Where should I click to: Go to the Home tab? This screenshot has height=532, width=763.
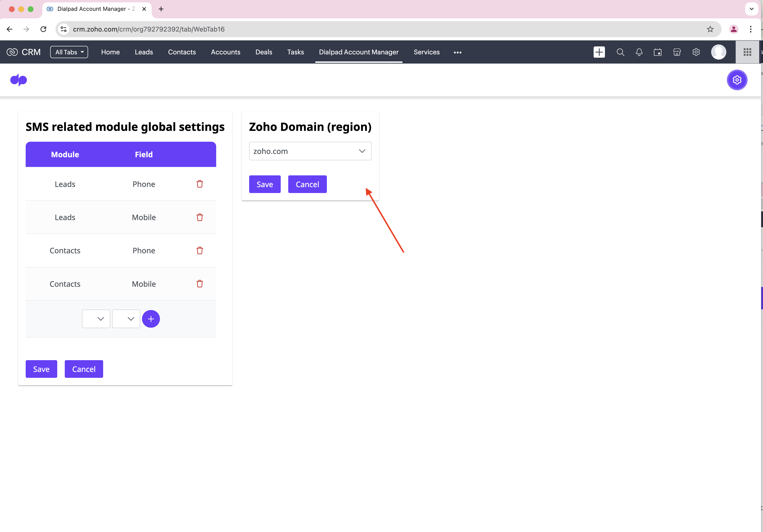coord(110,52)
